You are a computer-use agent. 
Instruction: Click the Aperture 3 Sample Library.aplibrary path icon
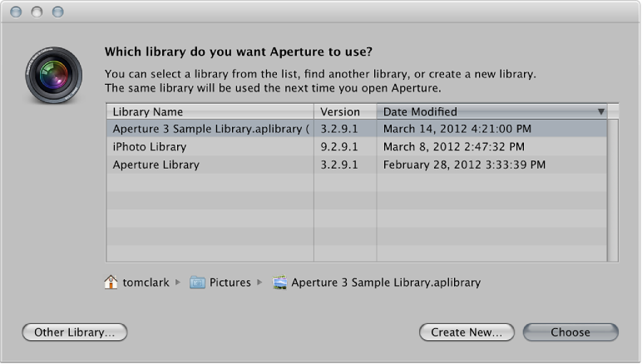coord(279,283)
